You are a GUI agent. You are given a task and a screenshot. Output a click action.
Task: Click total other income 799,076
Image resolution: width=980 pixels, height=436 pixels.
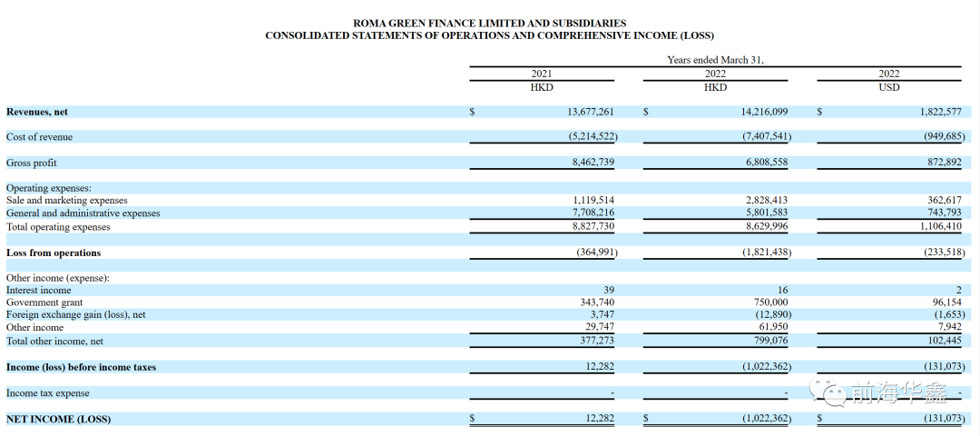(x=770, y=341)
